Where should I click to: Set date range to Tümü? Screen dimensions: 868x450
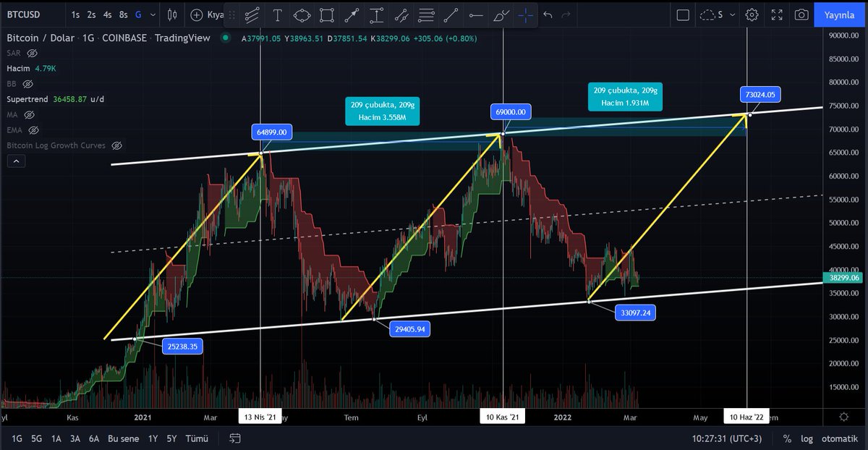click(x=197, y=438)
